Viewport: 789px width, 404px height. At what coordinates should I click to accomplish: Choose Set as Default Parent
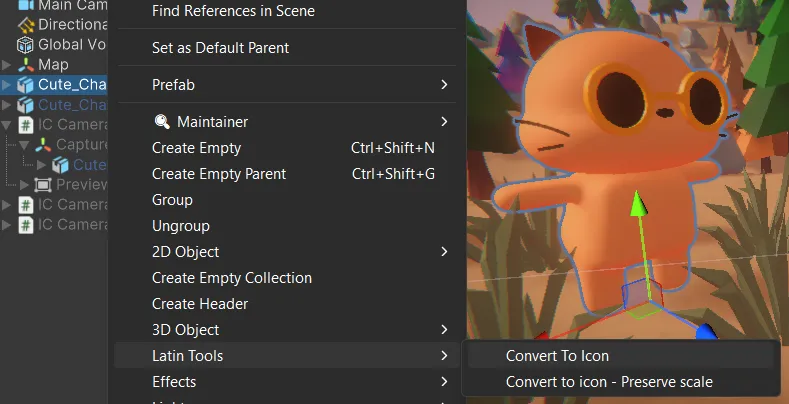[286, 48]
